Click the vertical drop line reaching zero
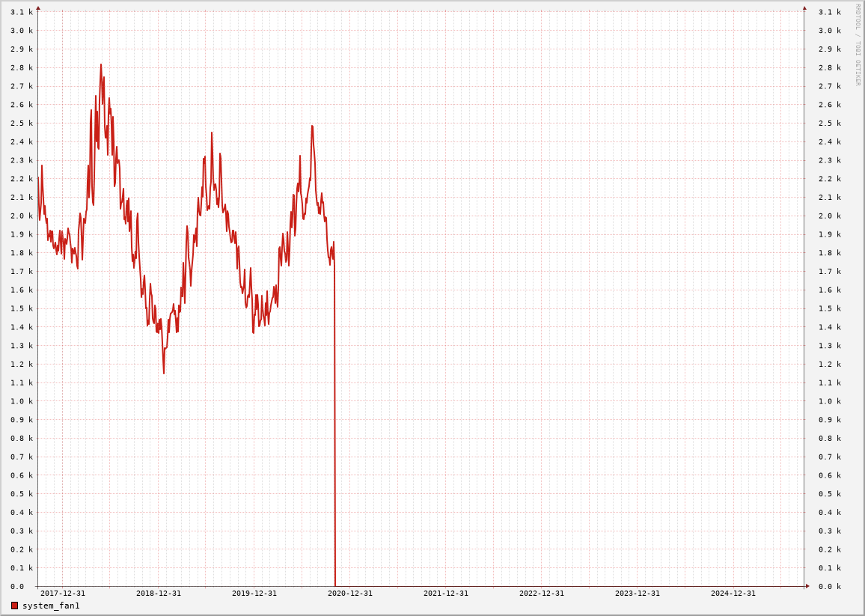865x616 pixels. point(334,449)
